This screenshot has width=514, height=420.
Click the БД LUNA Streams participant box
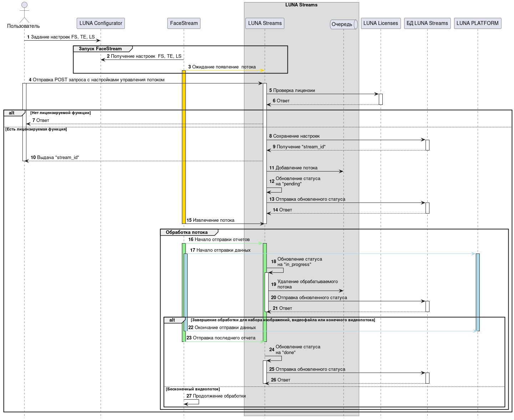(x=427, y=23)
